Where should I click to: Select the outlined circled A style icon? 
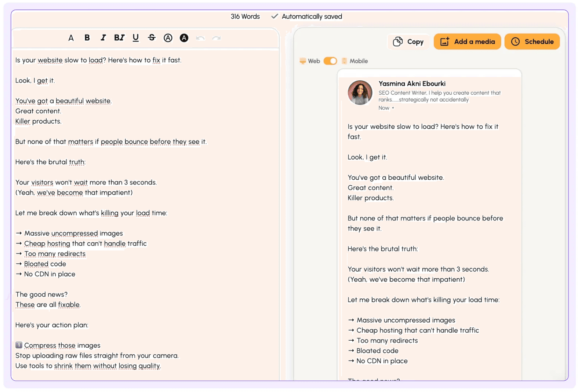168,38
